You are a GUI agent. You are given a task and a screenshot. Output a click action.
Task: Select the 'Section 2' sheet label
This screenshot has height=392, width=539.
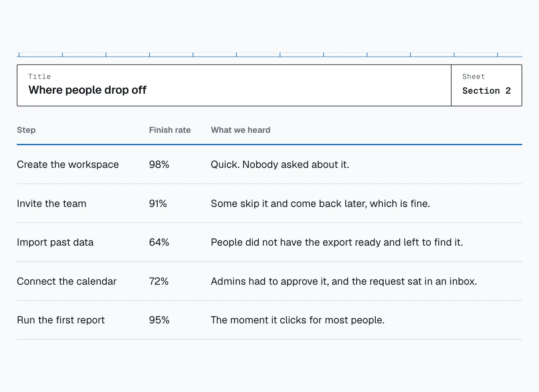point(486,91)
